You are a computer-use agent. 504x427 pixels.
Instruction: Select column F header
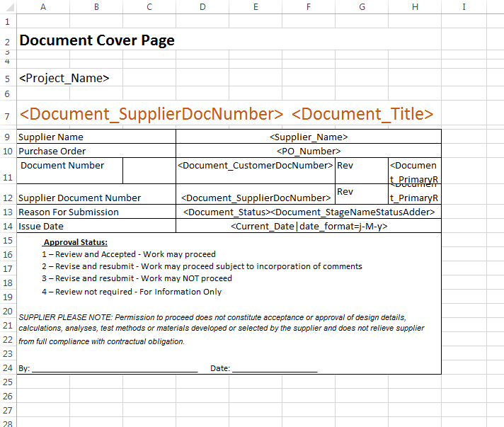[x=309, y=7]
